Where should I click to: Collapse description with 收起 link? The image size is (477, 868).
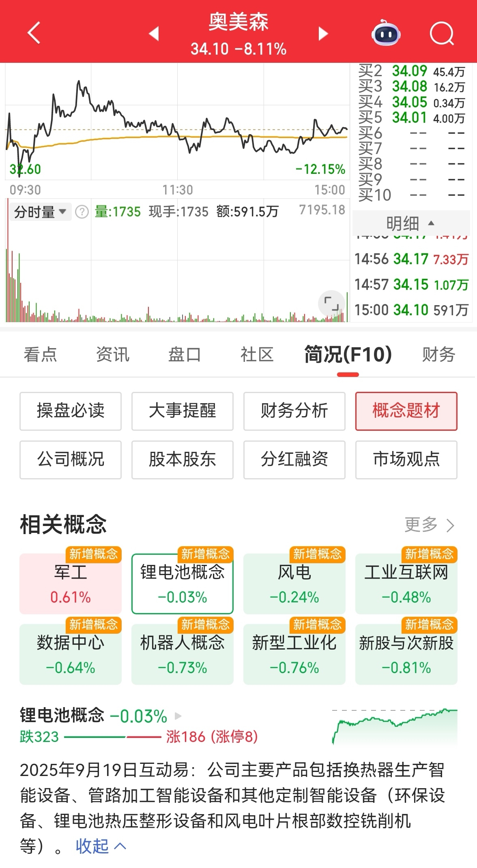101,846
